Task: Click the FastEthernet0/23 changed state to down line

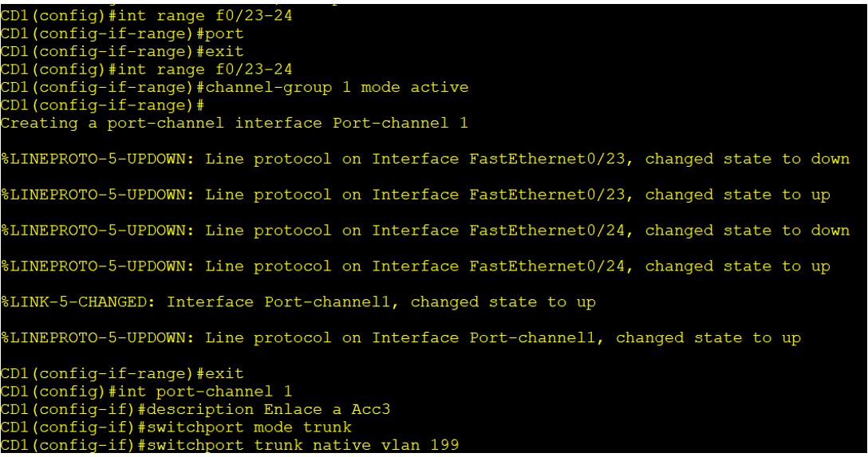Action: (x=424, y=159)
